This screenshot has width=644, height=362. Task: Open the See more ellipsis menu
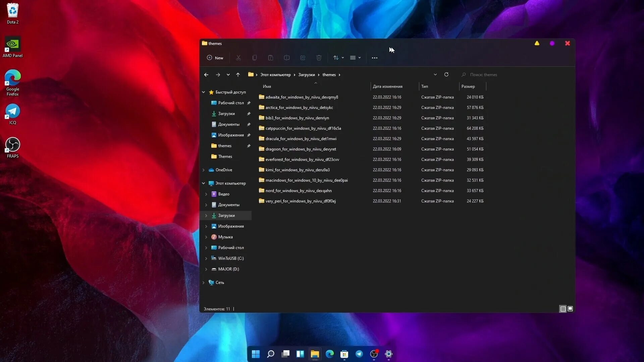click(374, 58)
